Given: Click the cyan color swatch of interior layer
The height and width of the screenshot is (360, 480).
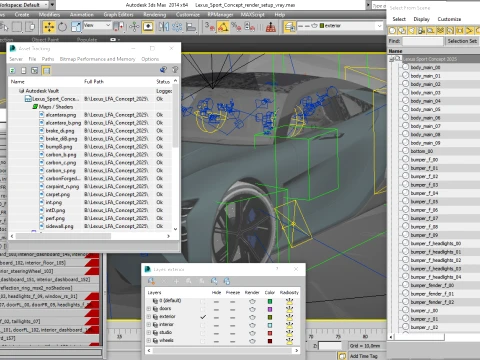Looking at the screenshot, I should click(270, 325).
